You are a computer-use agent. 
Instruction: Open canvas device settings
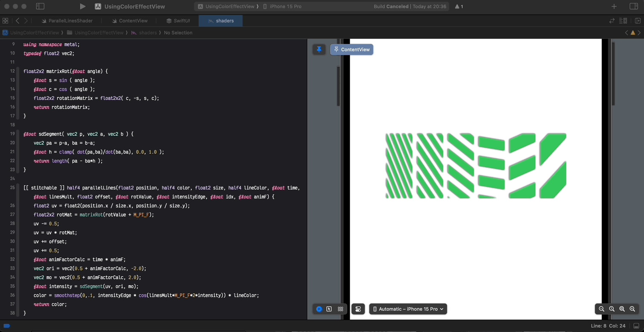(x=358, y=309)
